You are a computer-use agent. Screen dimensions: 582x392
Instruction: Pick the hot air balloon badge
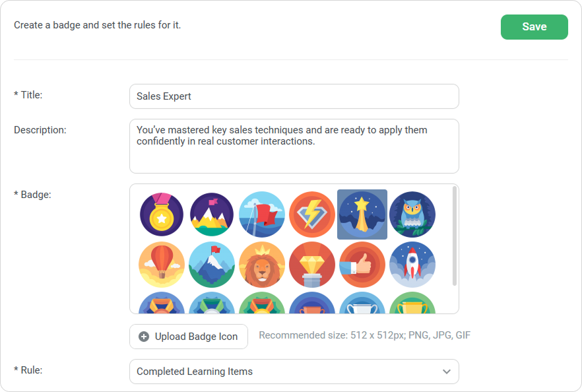pyautogui.click(x=162, y=265)
